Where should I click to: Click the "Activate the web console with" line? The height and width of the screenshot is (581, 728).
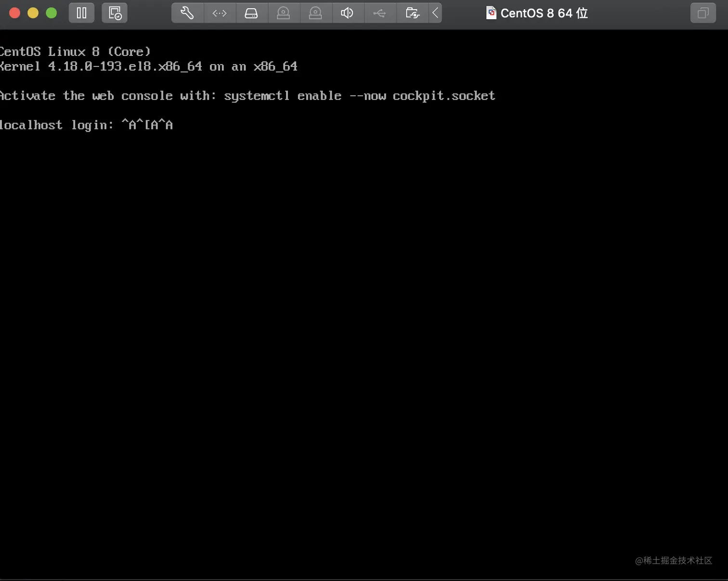[x=247, y=96]
